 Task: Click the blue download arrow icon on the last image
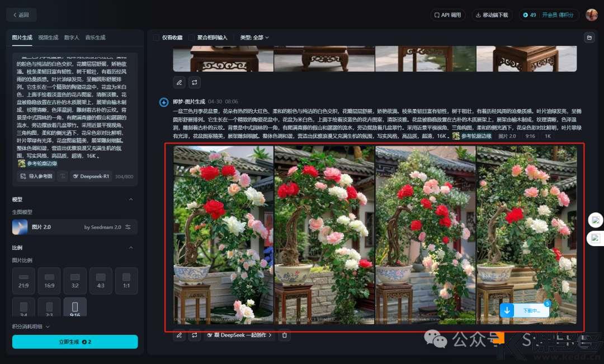coord(507,310)
